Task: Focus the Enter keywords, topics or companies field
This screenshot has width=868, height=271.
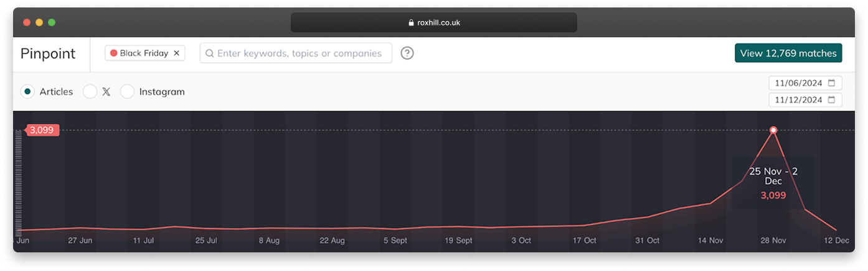Action: point(299,53)
